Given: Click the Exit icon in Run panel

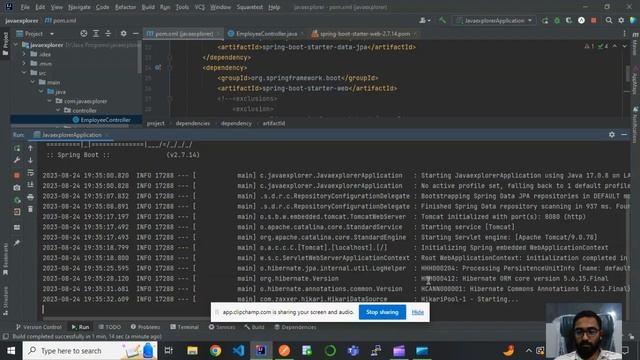Looking at the screenshot, I should 17,212.
